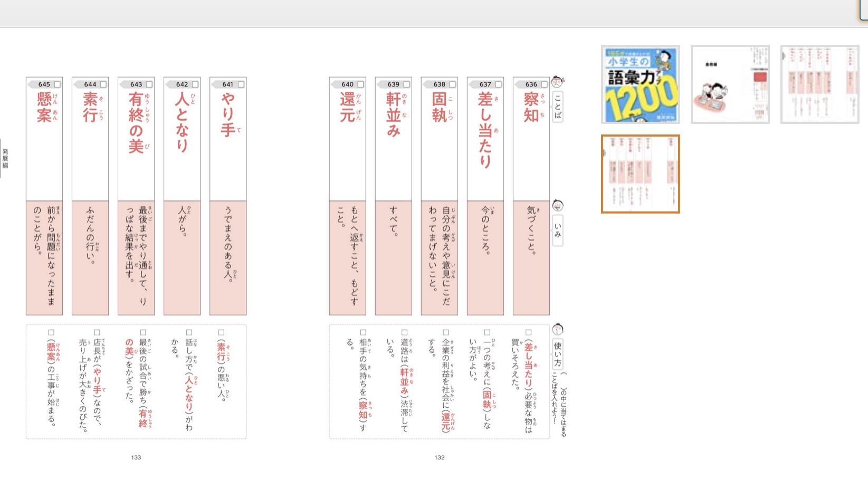Check the example sentence box for 差し当たり
This screenshot has height=490, width=868.
(528, 332)
